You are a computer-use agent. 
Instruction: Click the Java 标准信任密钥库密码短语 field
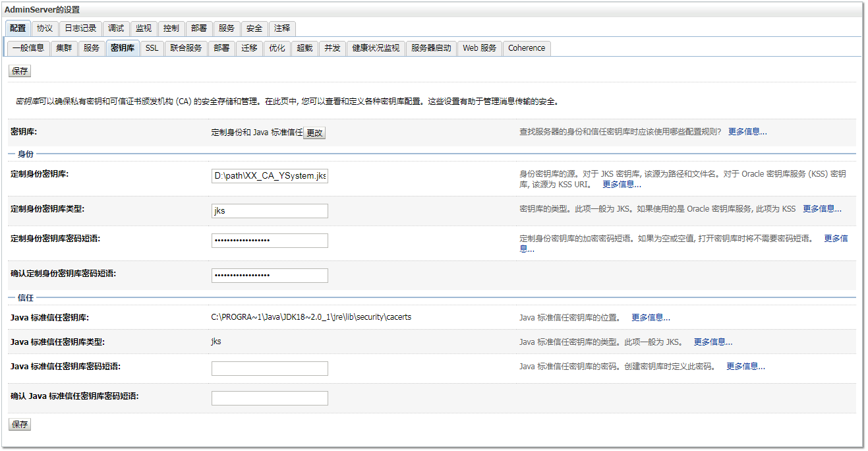click(269, 368)
